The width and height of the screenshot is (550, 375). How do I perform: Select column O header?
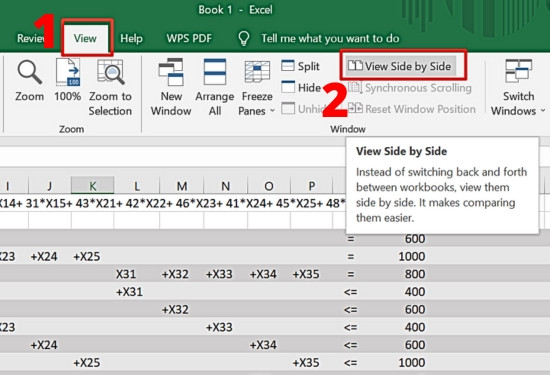click(x=269, y=185)
